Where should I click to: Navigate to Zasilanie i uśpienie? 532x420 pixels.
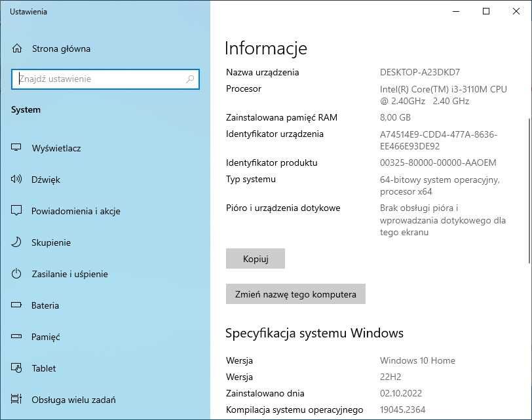click(70, 274)
